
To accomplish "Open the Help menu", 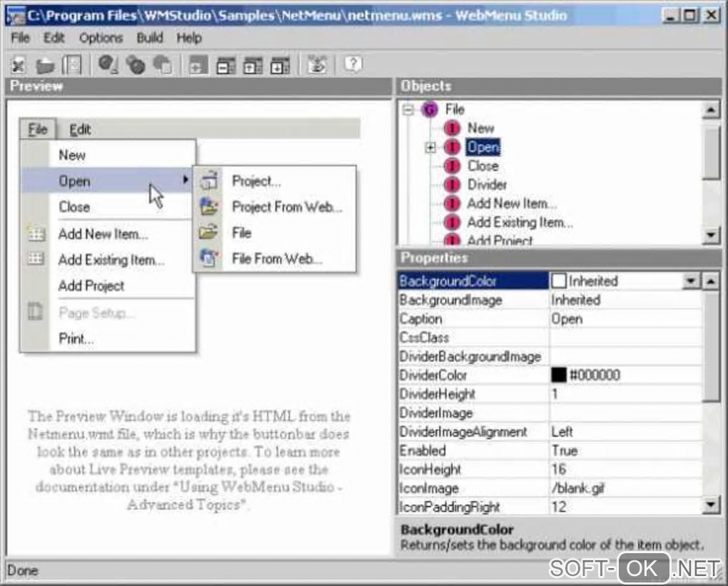I will 189,38.
